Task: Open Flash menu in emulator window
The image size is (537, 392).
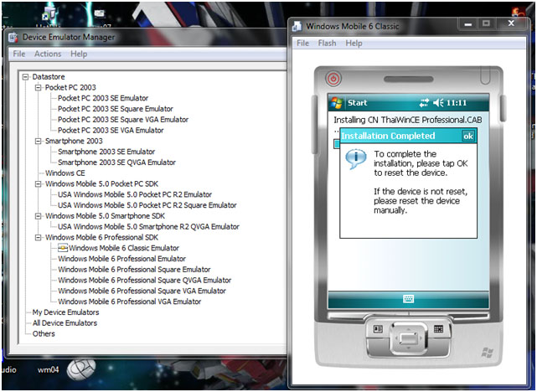Action: 327,44
